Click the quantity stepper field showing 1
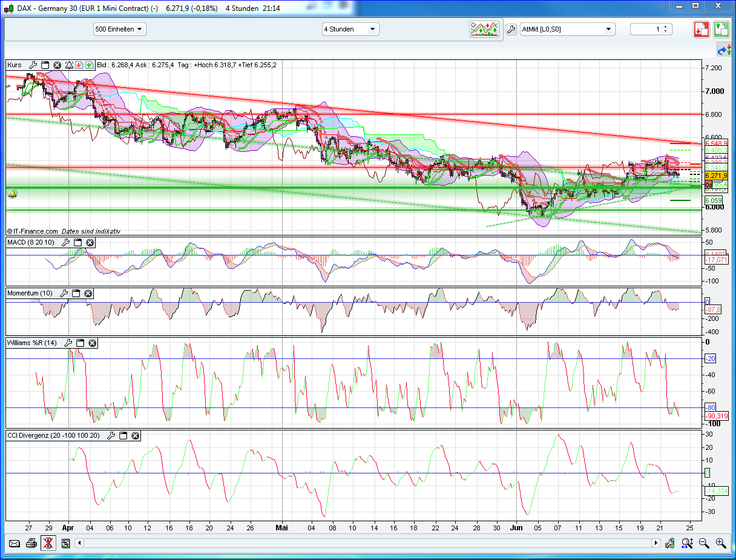Screen dimensions: 736x560 (651, 29)
